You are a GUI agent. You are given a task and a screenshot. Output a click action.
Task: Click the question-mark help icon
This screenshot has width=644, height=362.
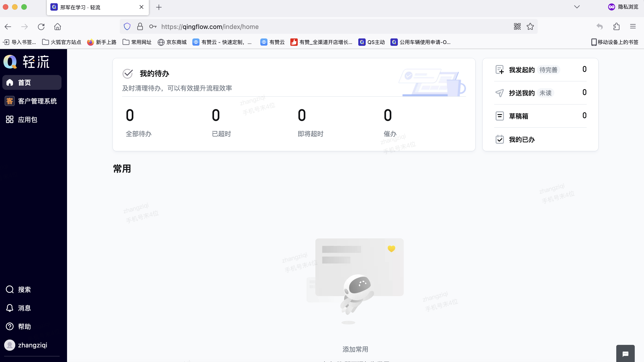tap(9, 326)
